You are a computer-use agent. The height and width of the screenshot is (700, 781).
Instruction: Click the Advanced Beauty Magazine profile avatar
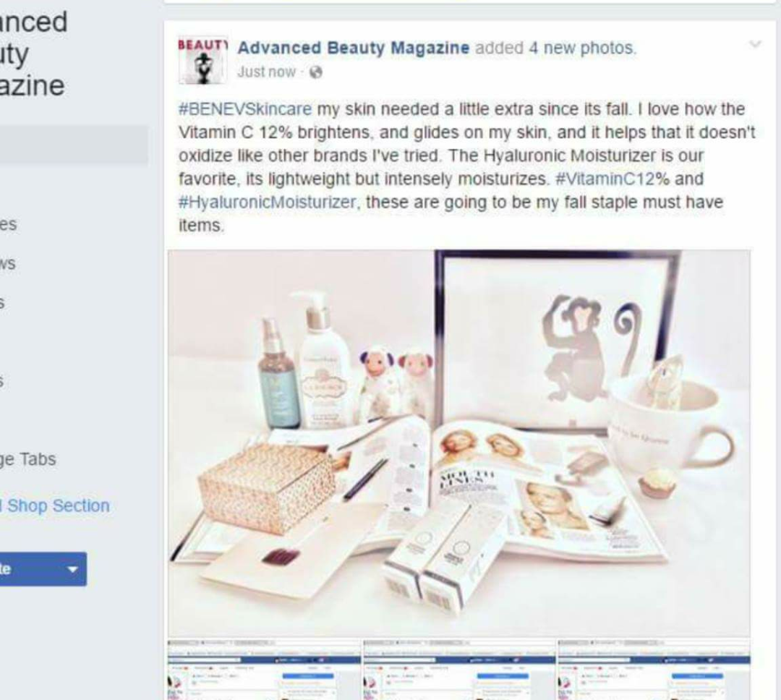[x=202, y=61]
